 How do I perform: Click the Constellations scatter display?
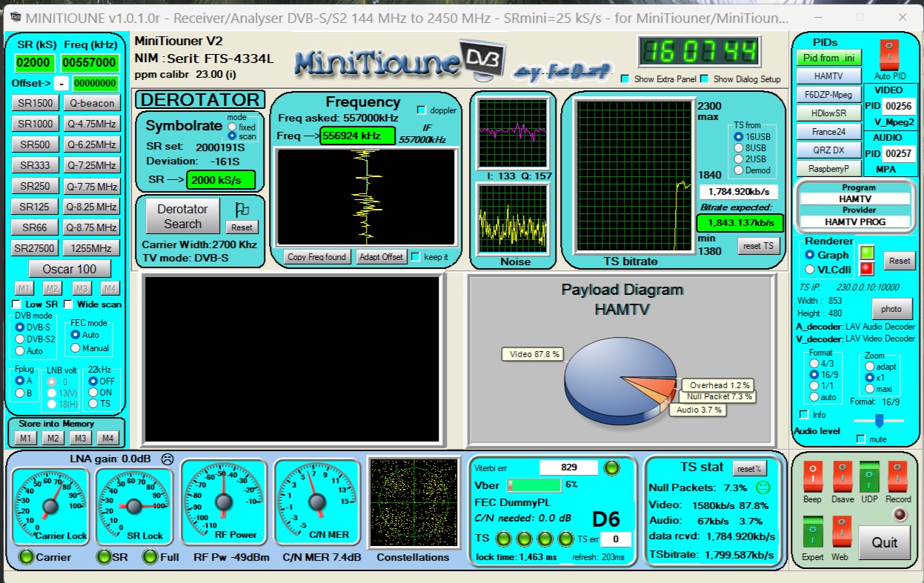pyautogui.click(x=412, y=504)
